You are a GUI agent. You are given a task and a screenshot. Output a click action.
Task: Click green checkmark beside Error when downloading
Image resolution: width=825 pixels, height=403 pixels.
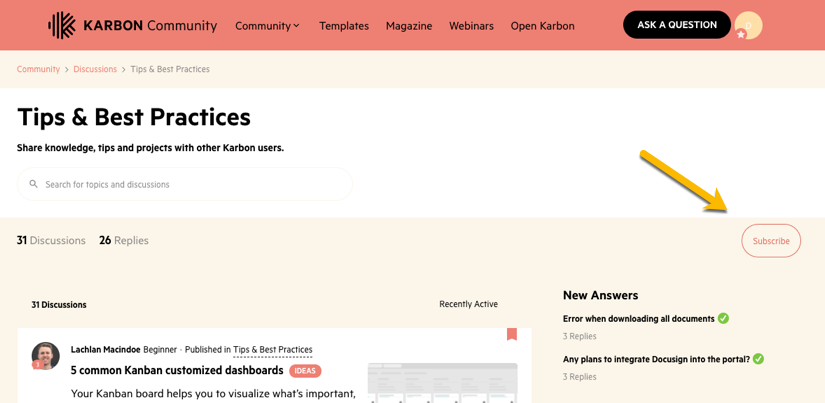click(723, 318)
